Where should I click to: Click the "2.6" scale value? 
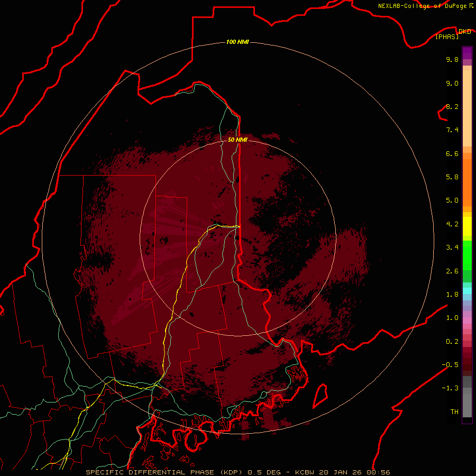452,271
